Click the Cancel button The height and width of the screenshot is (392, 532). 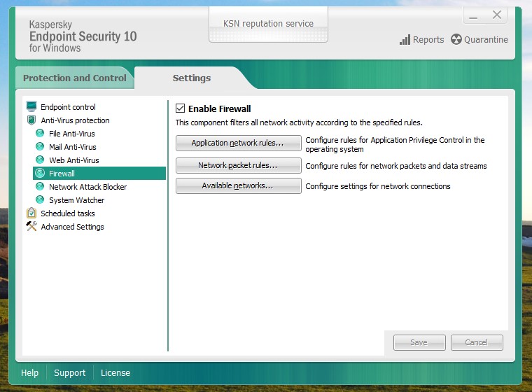point(477,342)
